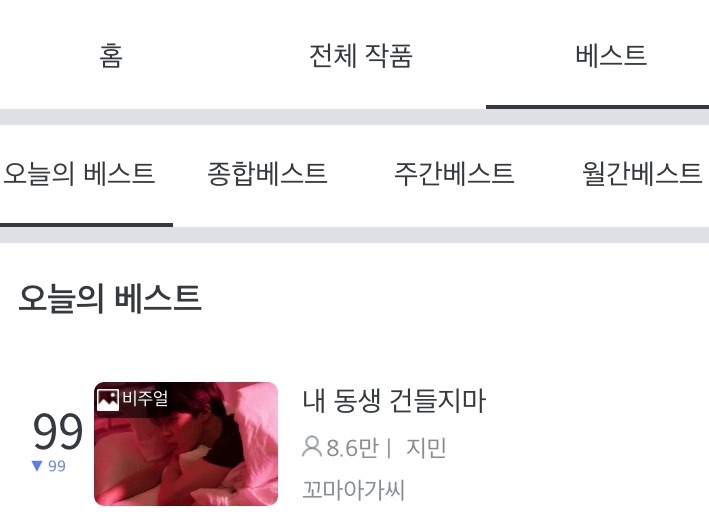Open the 주간베스트 ranking sub-tab
Viewport: 709px width, 531px height.
coord(454,174)
